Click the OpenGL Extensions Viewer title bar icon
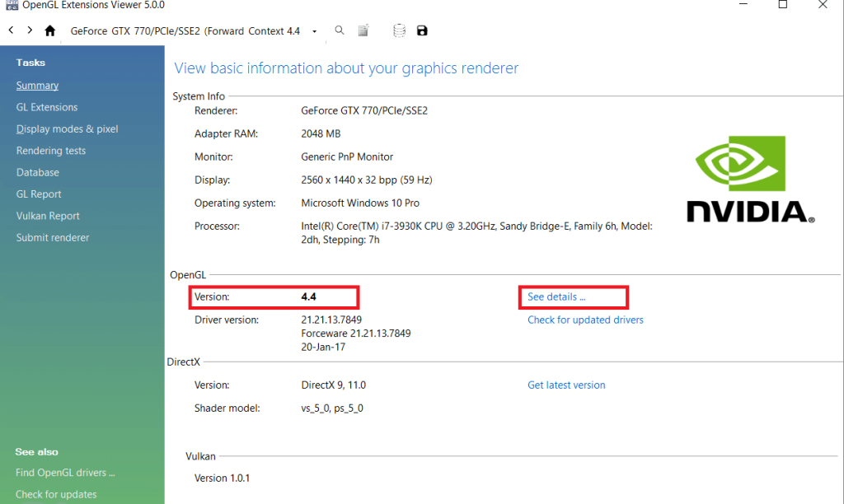This screenshot has width=844, height=504. pos(11,5)
